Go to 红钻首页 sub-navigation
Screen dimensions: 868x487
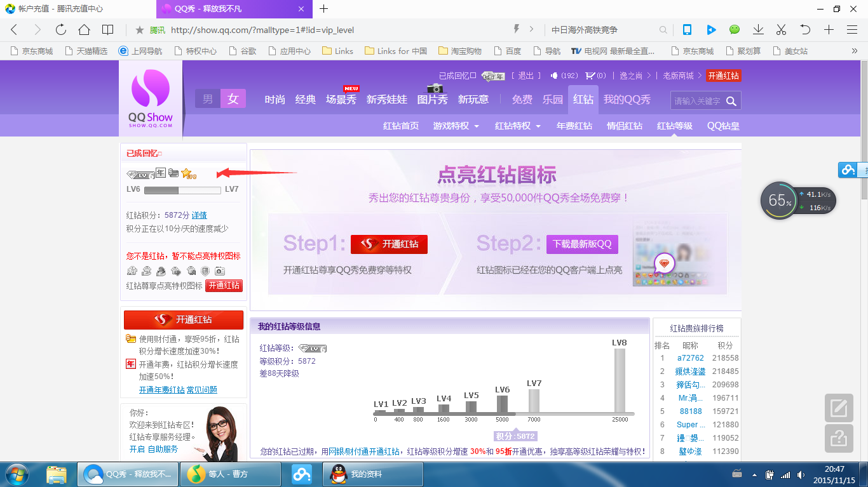pos(401,126)
